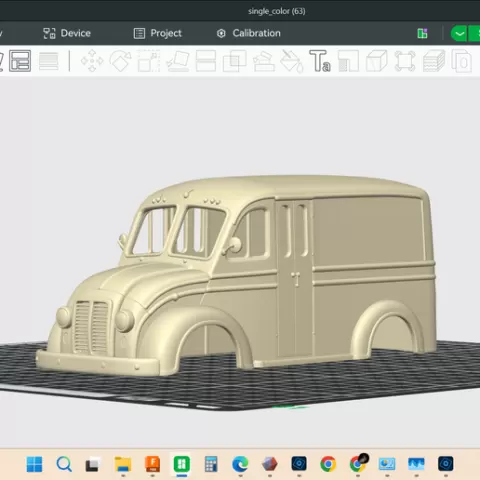Open the Calibration tab
Screen dimensions: 480x480
click(x=249, y=33)
